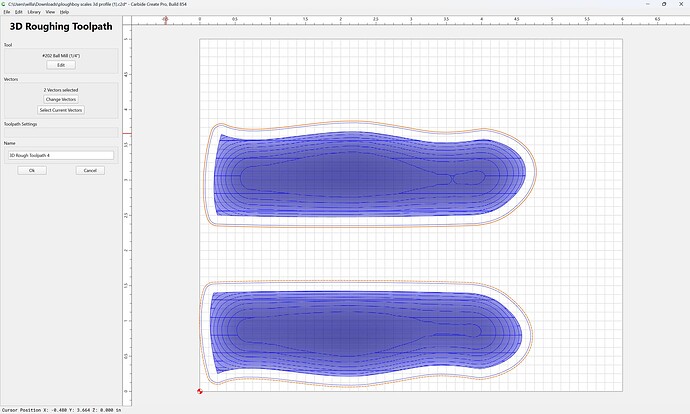Click the Change Vectors button
690x414 pixels.
(x=61, y=99)
